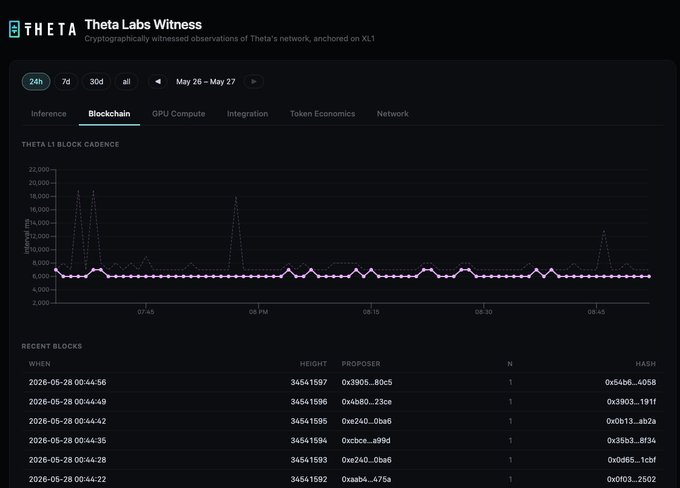Click the May 26 – May 27 date label
The height and width of the screenshot is (488, 680).
(206, 82)
